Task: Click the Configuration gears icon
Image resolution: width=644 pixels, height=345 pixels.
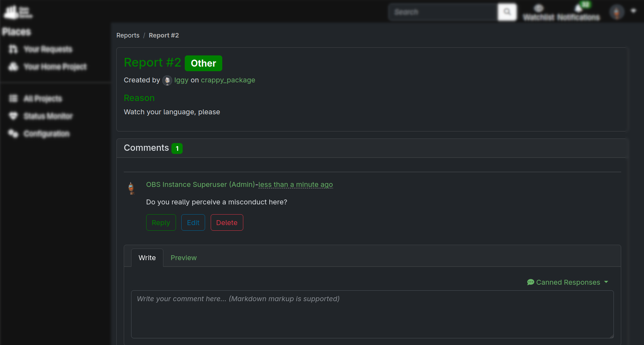Action: pyautogui.click(x=13, y=134)
